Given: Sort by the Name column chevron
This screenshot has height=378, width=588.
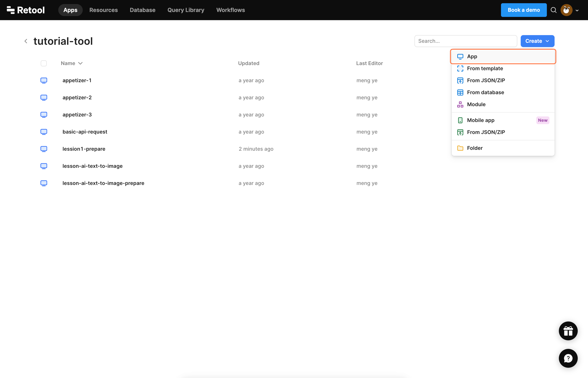Looking at the screenshot, I should click(x=80, y=63).
